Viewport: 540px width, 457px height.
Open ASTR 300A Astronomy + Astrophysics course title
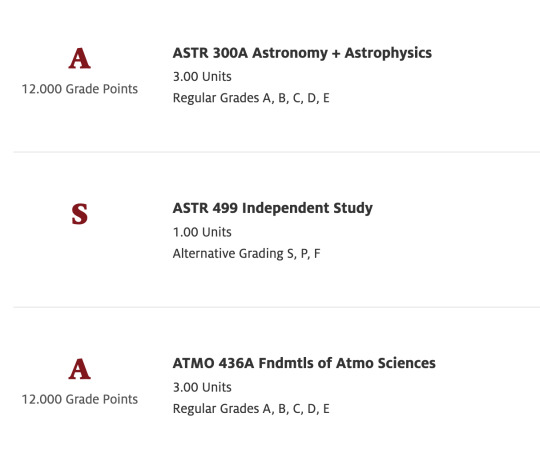point(302,53)
